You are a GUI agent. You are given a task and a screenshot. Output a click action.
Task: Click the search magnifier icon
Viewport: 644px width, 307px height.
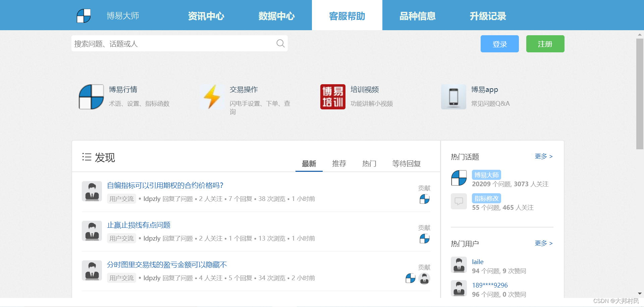click(280, 43)
